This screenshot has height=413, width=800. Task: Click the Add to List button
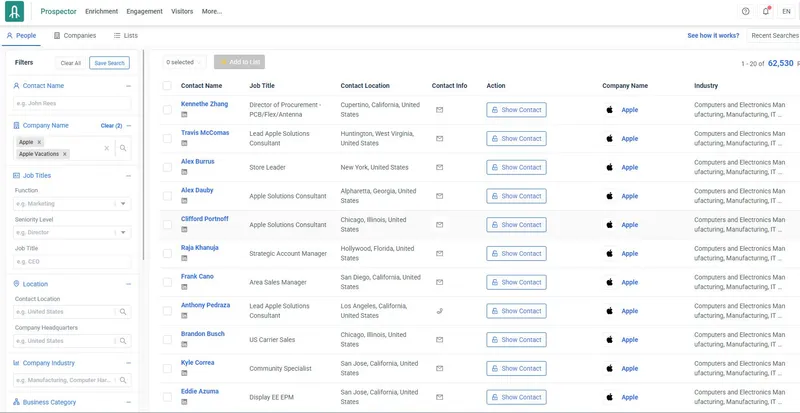coord(239,62)
